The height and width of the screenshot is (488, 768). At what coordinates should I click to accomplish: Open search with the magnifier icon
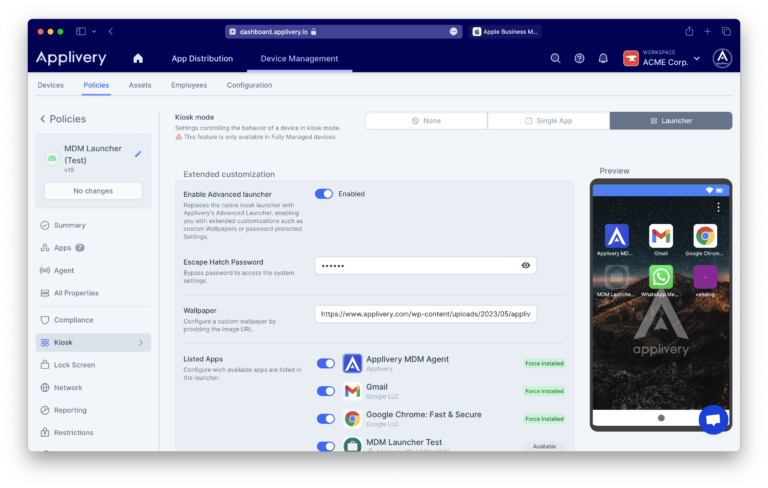555,58
